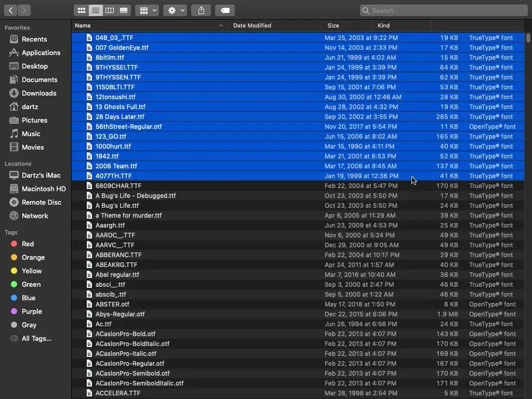532x399 pixels.
Task: Select 13 Ghosts Full.ttf file
Action: tap(298, 107)
